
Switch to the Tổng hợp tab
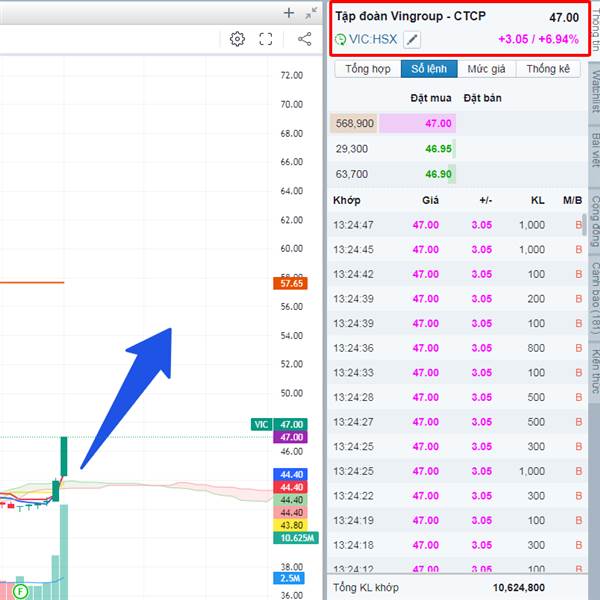coord(368,69)
